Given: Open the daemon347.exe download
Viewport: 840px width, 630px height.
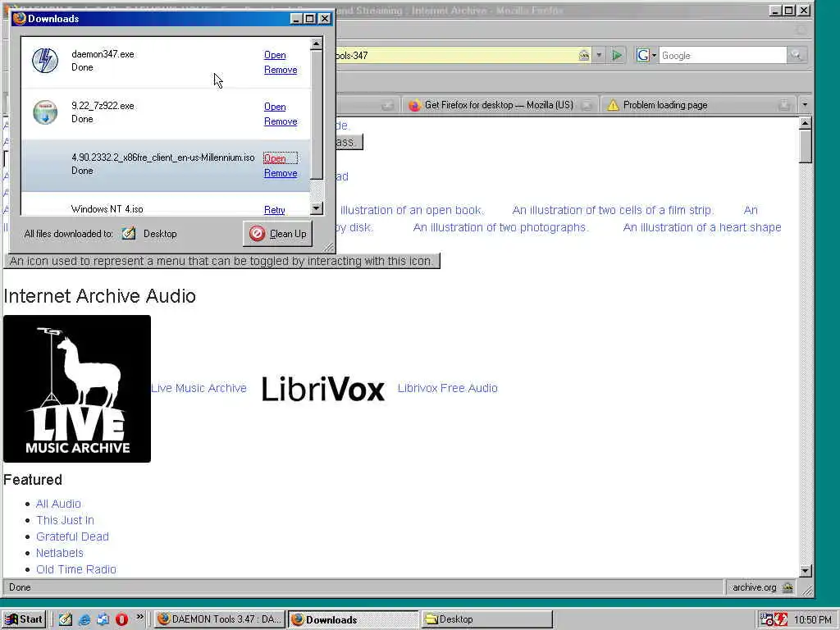Looking at the screenshot, I should [x=275, y=55].
